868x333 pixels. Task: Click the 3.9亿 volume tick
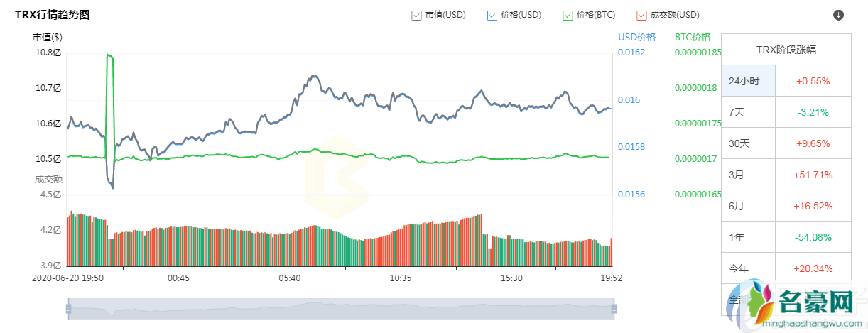50,265
